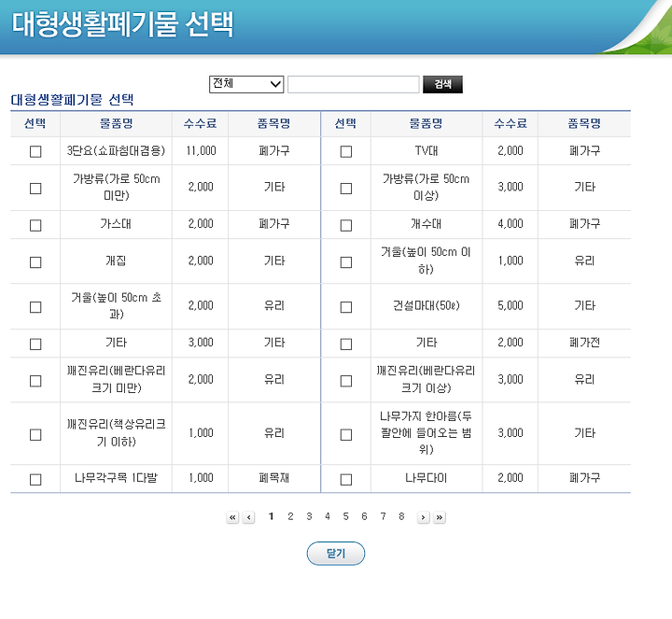Select the 건설마대(50ℓ) checkbox
This screenshot has width=672, height=619.
[x=346, y=307]
